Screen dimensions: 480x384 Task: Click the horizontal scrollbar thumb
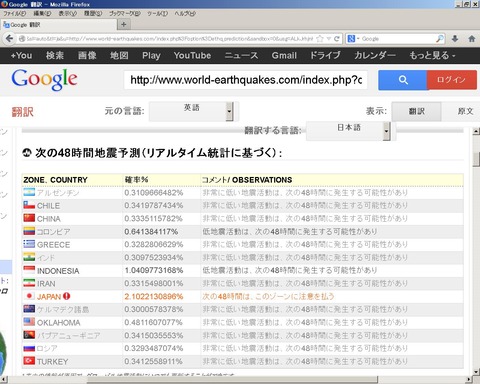232,380
